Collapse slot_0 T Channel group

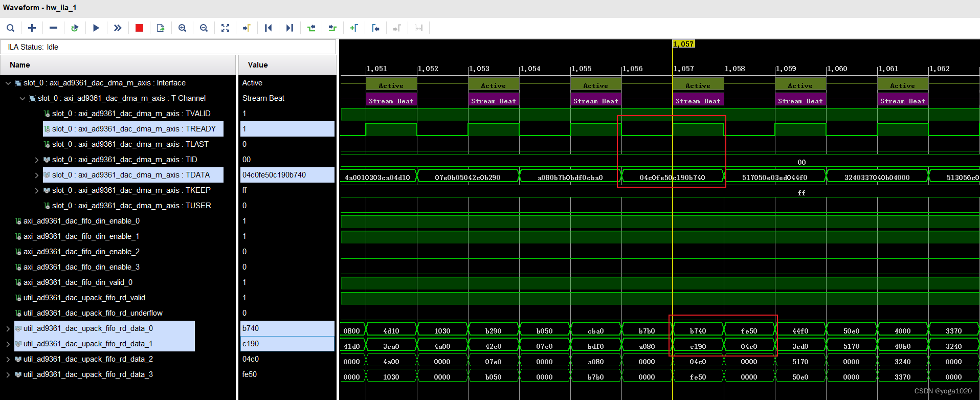pos(23,98)
